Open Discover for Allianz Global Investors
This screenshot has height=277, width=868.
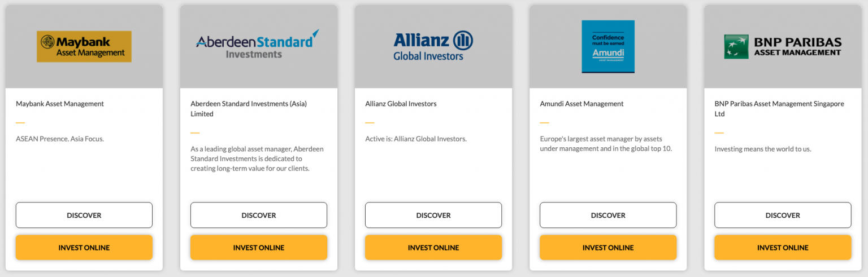(433, 215)
